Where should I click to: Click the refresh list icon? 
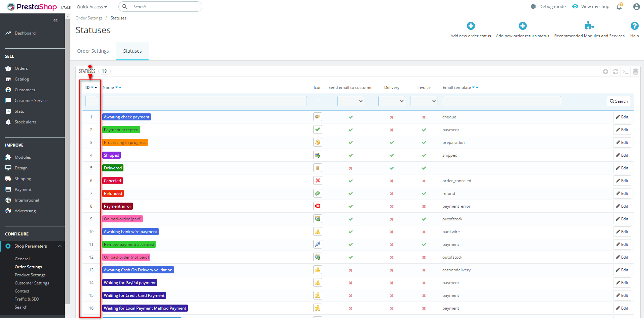[615, 71]
